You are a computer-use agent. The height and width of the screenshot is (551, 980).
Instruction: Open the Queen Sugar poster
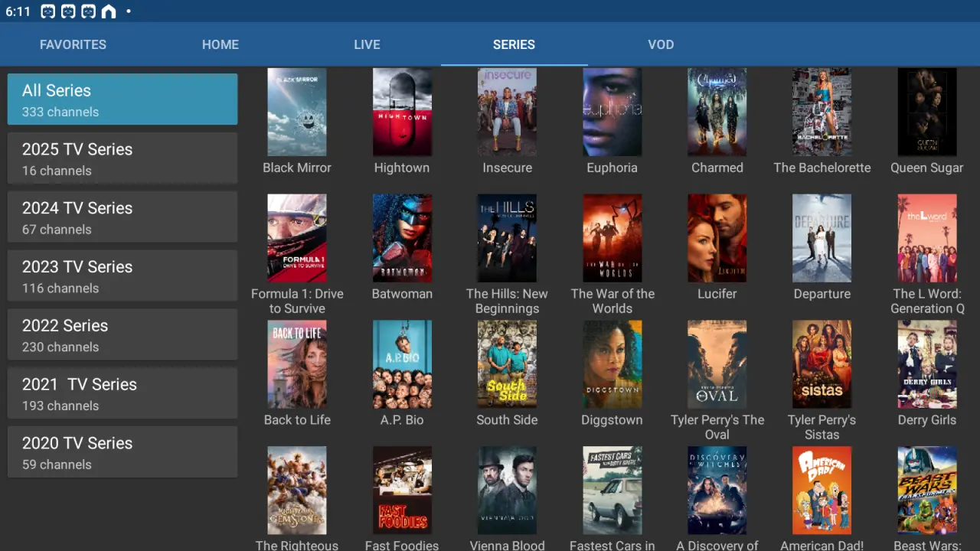click(927, 112)
